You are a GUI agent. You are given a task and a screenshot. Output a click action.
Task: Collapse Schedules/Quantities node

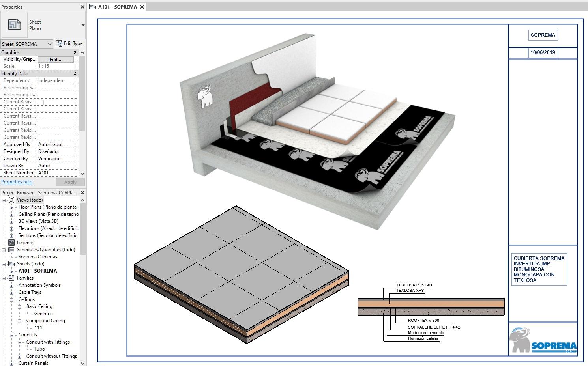tap(4, 250)
